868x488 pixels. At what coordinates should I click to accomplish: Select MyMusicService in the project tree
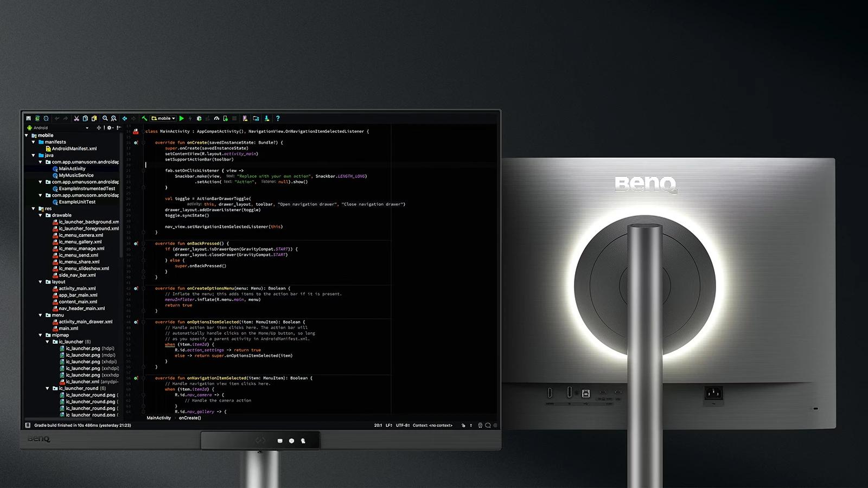(x=76, y=175)
